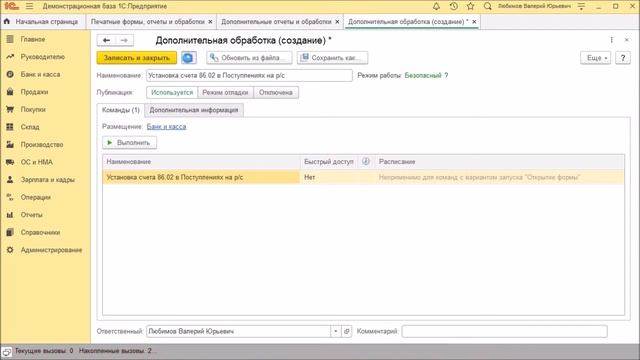640x360 pixels.
Task: Open the history clock icon
Action: (x=453, y=6)
